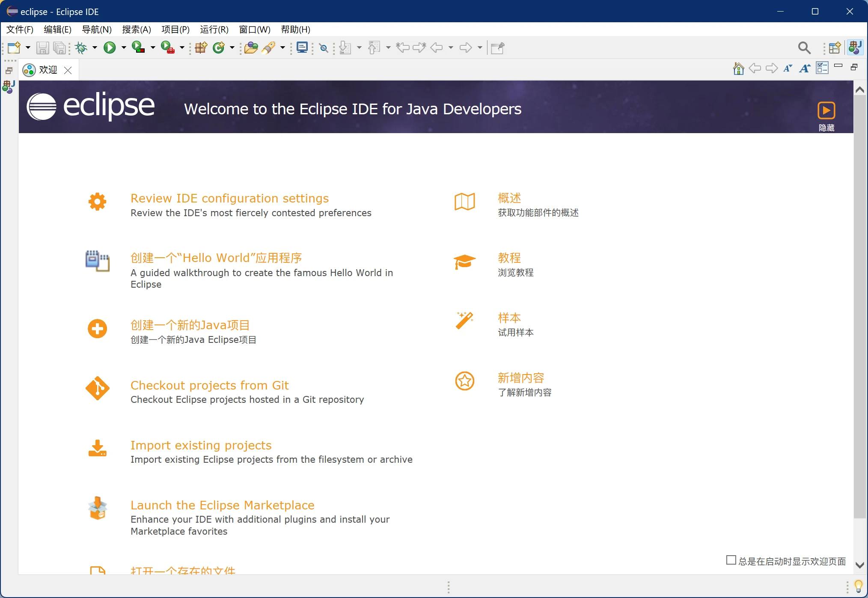Open the 窗口(W) menu
The width and height of the screenshot is (868, 598).
pos(255,29)
